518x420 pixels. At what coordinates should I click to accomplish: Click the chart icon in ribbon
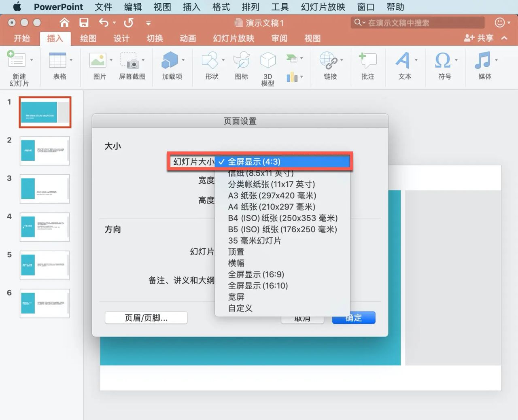pos(292,76)
